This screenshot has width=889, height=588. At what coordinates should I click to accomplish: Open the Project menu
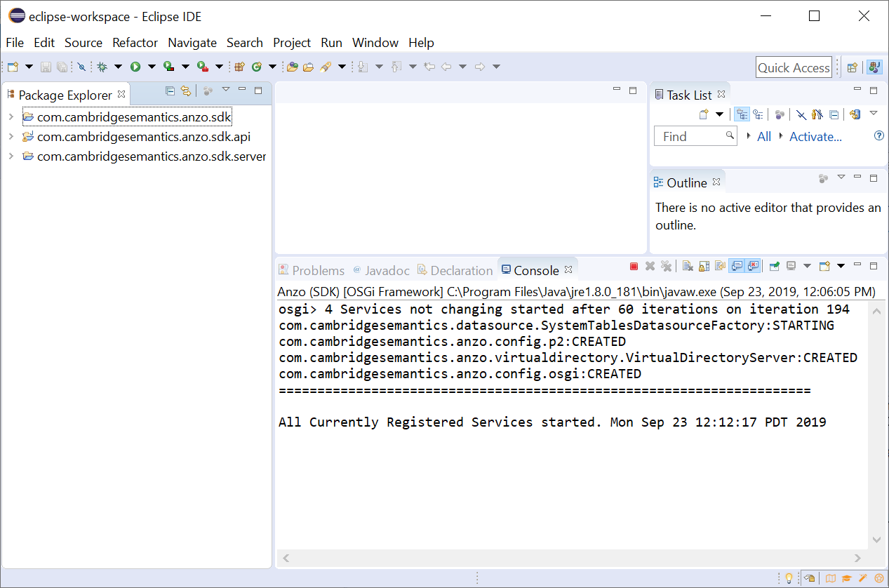292,43
